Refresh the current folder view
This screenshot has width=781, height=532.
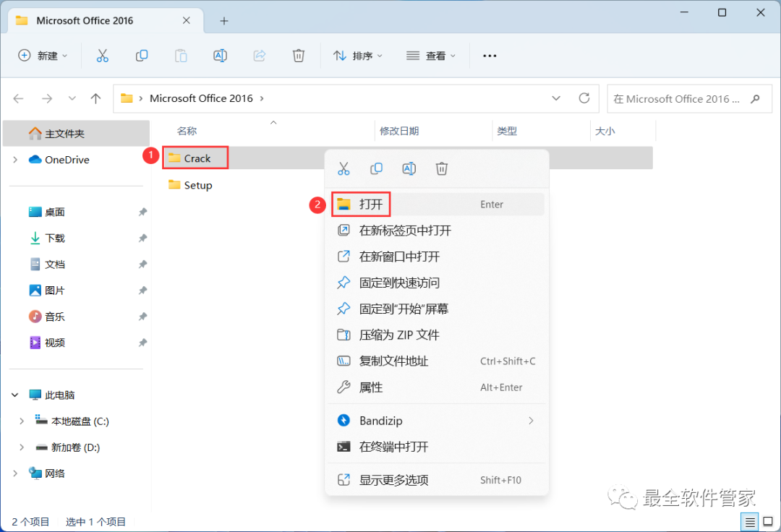584,98
